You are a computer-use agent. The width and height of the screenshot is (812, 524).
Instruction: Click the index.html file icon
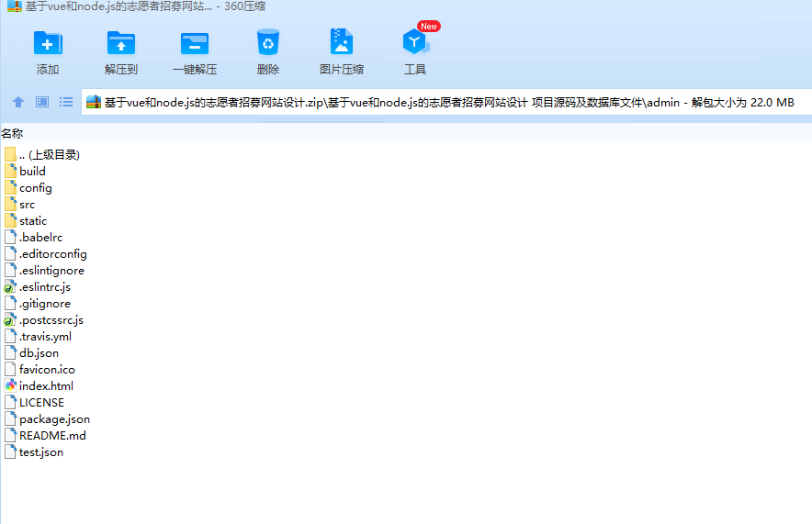point(10,385)
